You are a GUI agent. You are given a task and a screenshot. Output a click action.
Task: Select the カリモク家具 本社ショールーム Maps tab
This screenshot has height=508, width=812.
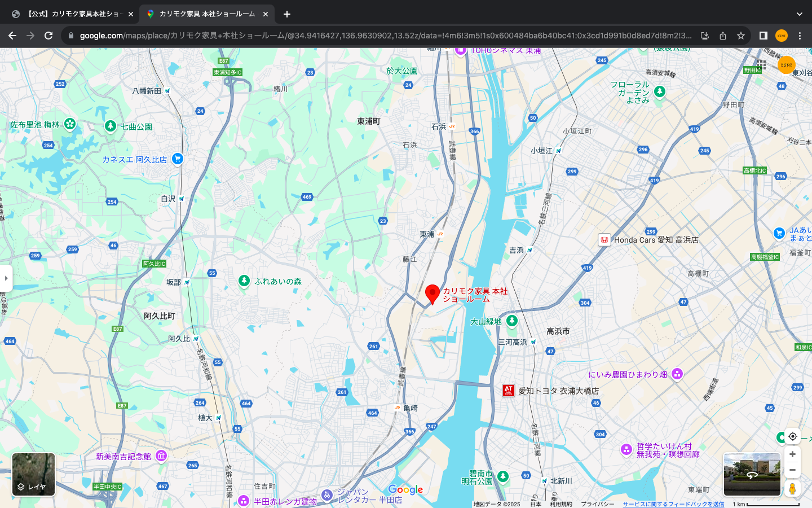click(206, 14)
